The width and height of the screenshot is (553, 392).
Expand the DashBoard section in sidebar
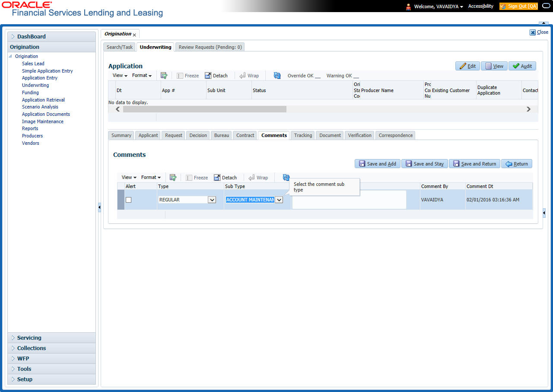(51, 37)
